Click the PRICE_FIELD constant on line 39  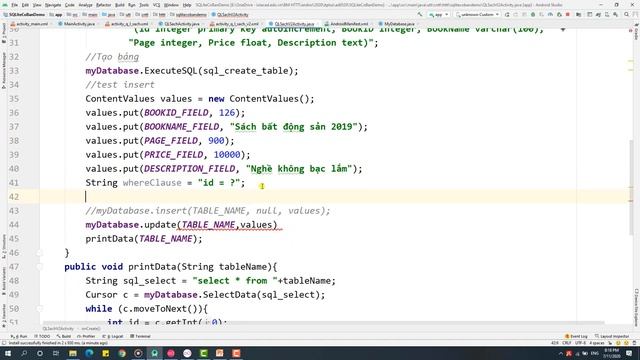click(x=173, y=155)
